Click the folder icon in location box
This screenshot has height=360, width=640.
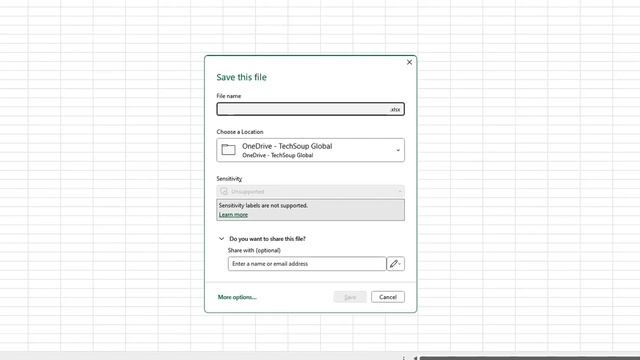(229, 150)
